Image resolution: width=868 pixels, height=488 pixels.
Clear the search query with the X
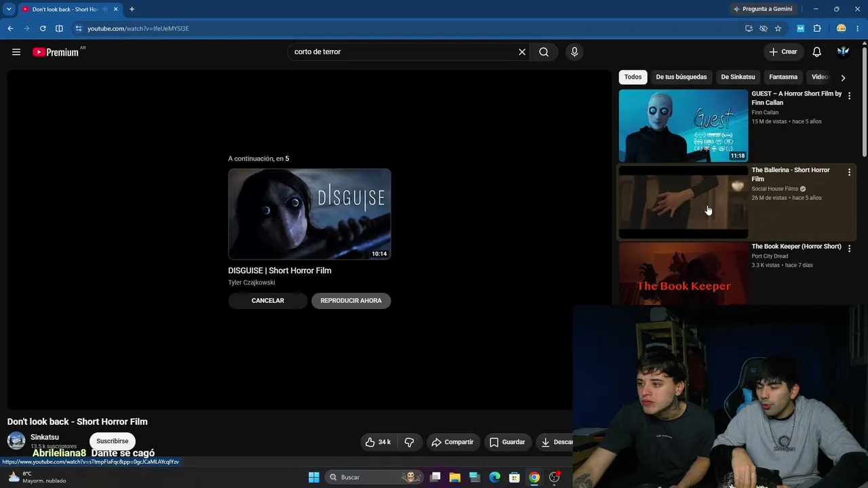click(x=522, y=52)
